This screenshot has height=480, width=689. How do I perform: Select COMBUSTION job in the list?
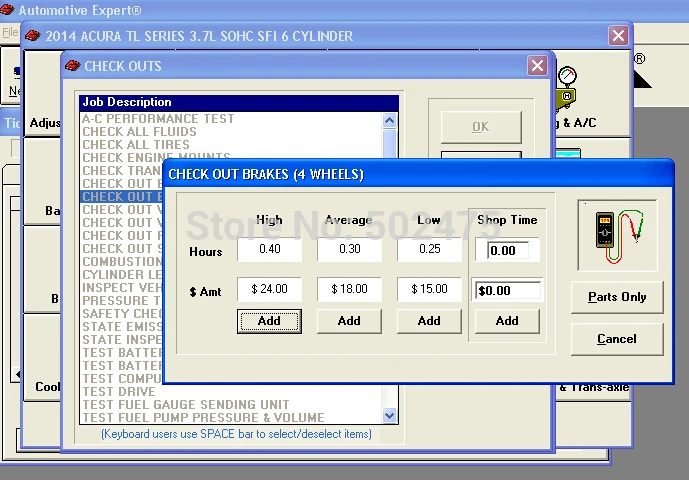click(122, 262)
